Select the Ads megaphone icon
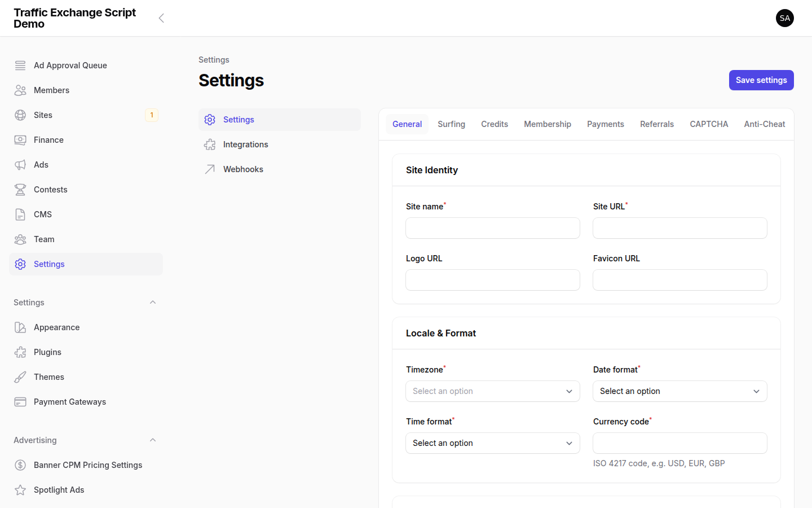812x508 pixels. point(20,164)
